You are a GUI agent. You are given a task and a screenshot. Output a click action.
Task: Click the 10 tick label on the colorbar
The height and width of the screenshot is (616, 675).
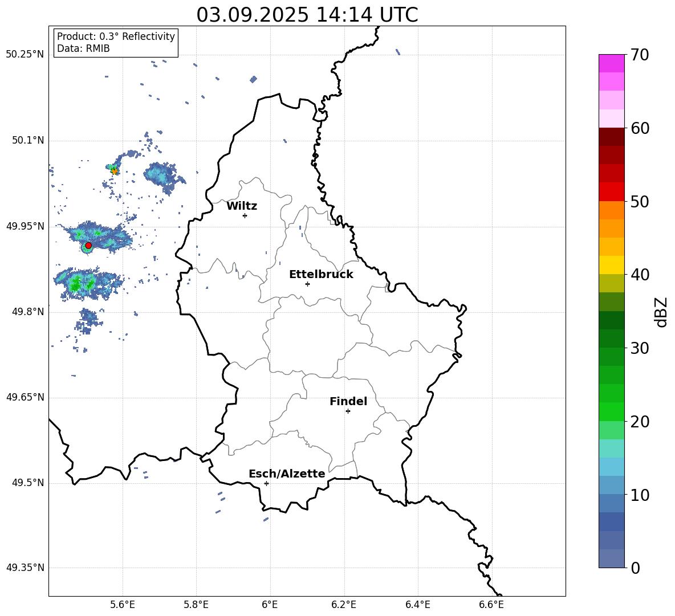(x=640, y=495)
